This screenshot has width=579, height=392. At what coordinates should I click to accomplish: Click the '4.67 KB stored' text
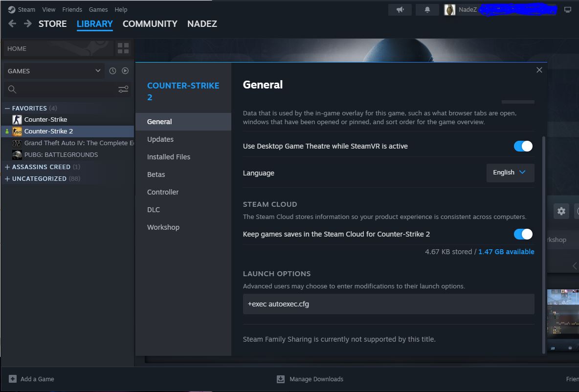448,252
